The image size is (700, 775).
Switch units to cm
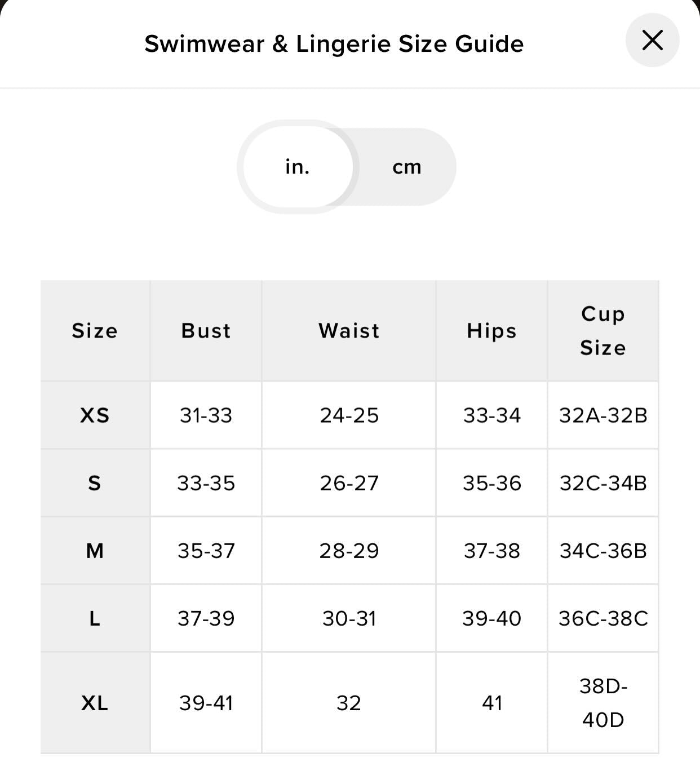[x=407, y=167]
